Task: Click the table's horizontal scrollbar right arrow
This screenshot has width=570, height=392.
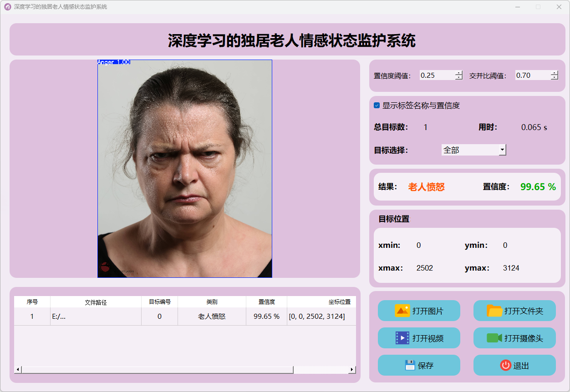Action: click(x=352, y=370)
